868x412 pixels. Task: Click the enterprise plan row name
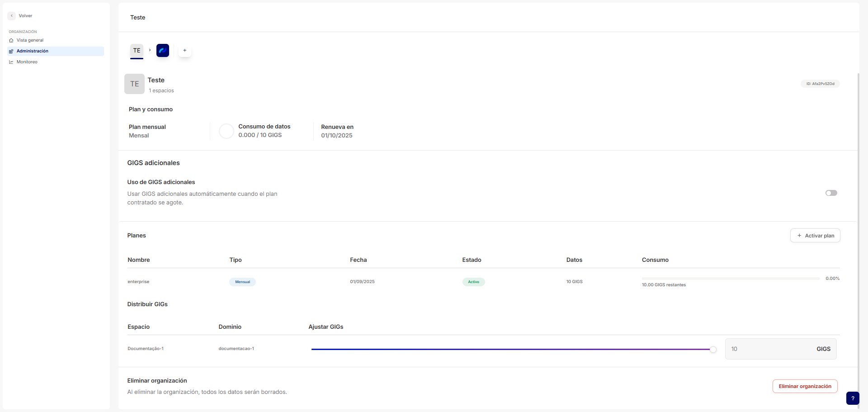[x=138, y=282]
